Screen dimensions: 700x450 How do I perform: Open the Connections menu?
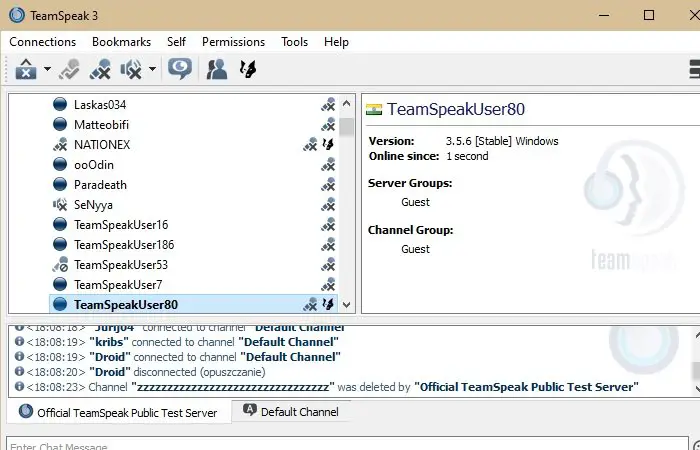(42, 42)
